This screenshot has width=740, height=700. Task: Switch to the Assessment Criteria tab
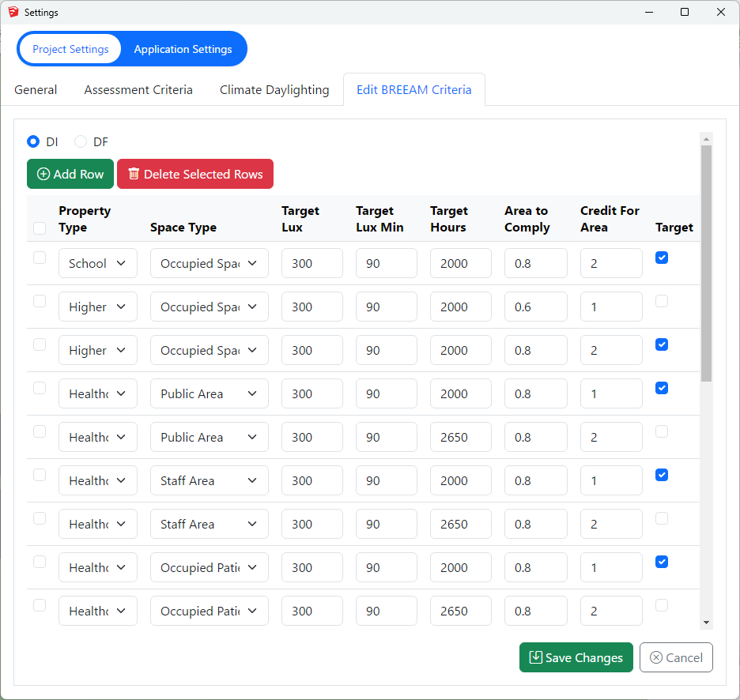[x=138, y=90]
